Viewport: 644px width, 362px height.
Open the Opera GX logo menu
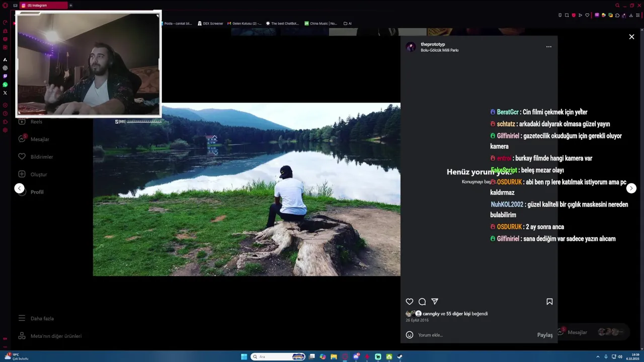(x=6, y=6)
